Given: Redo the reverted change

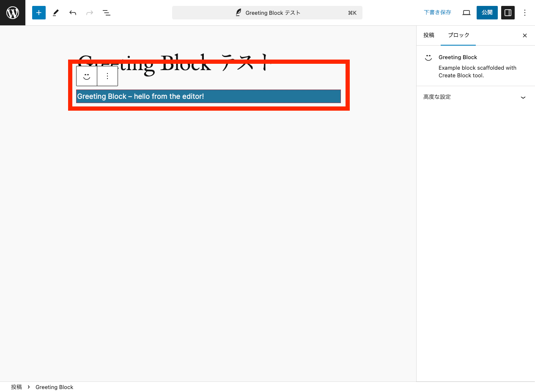Looking at the screenshot, I should point(90,13).
